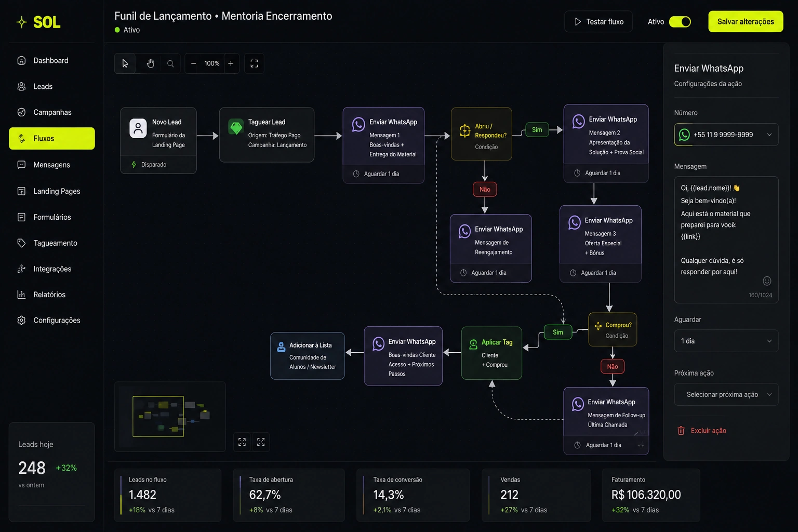Click Leads hoje 248 widget
The width and height of the screenshot is (798, 532).
51,472
